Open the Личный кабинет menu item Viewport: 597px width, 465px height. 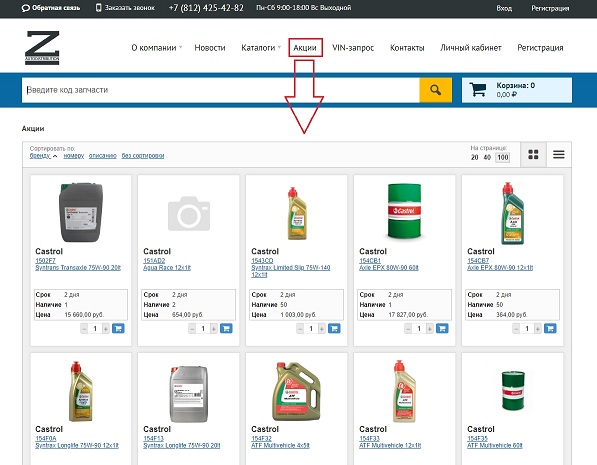(471, 48)
